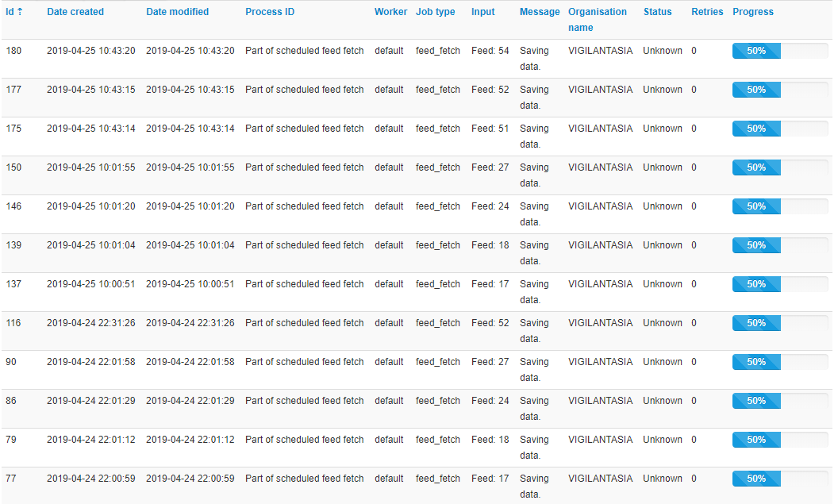Sort jobs by Worker column
This screenshot has height=504, width=838.
tap(390, 11)
